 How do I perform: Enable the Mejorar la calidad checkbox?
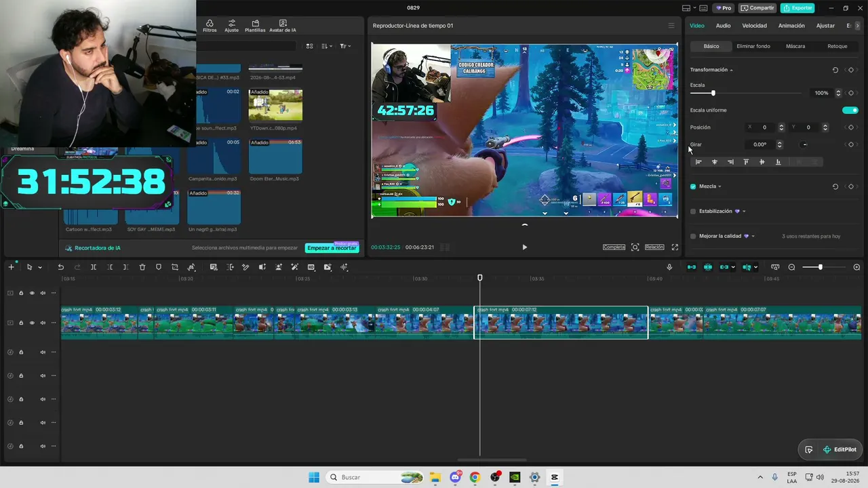693,237
